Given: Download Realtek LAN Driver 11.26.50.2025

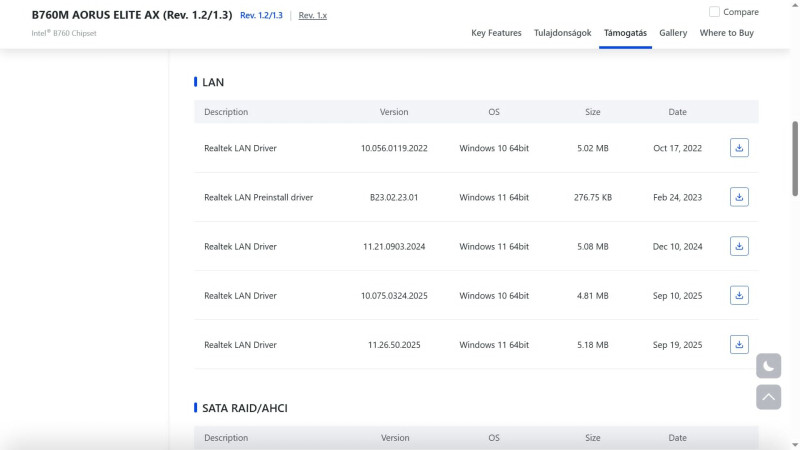Looking at the screenshot, I should [x=739, y=345].
